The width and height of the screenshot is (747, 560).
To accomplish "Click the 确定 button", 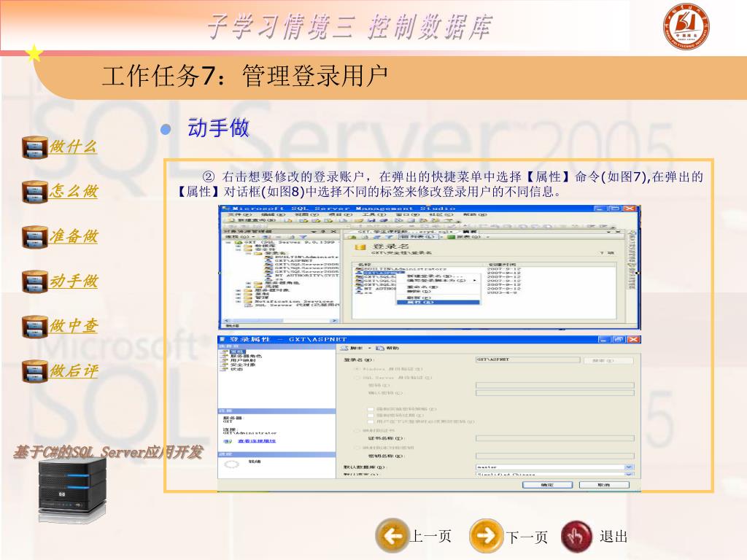I will click(x=547, y=485).
